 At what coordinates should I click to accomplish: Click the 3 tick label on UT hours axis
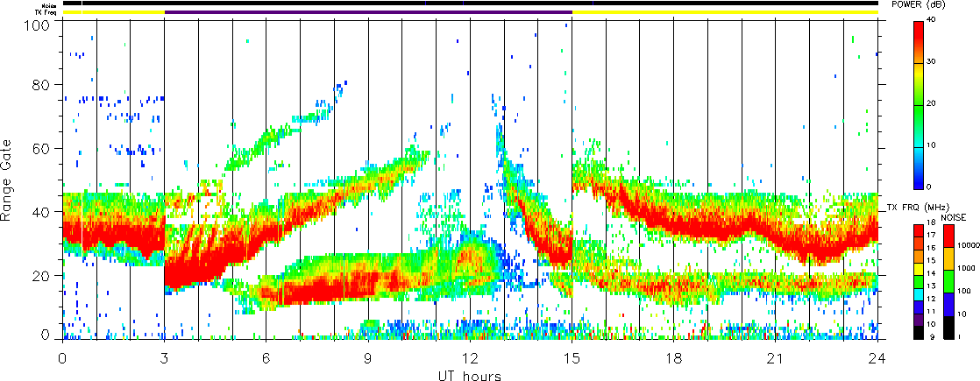click(165, 358)
